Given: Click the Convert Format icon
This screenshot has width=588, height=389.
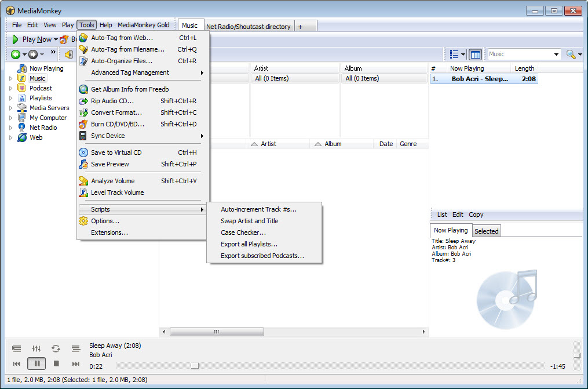Looking at the screenshot, I should pyautogui.click(x=83, y=112).
